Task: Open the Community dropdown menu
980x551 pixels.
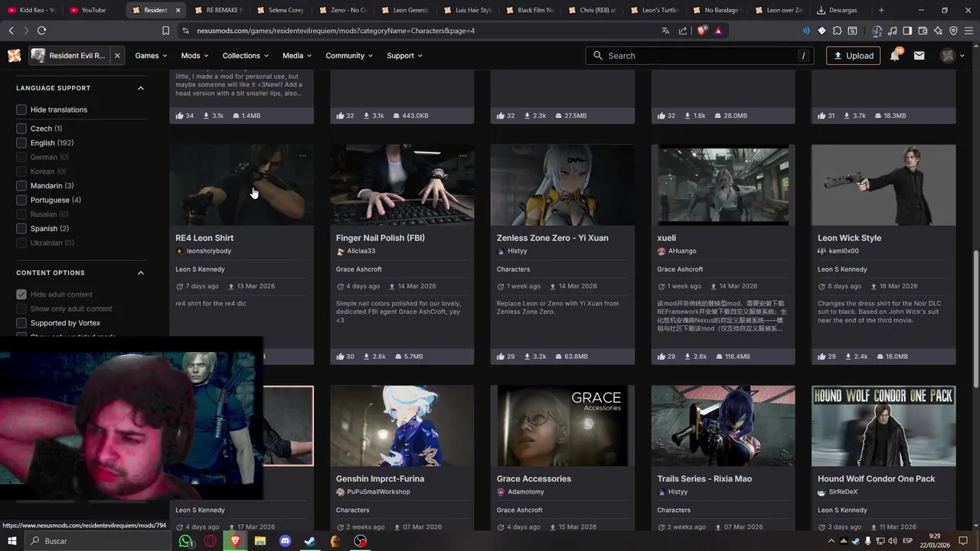Action: click(349, 56)
